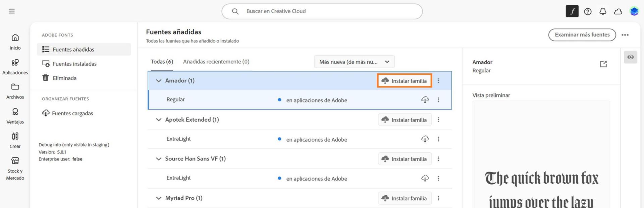
Task: Click download cloud icon for Apotek Extended ExtraLight
Action: coord(425,139)
